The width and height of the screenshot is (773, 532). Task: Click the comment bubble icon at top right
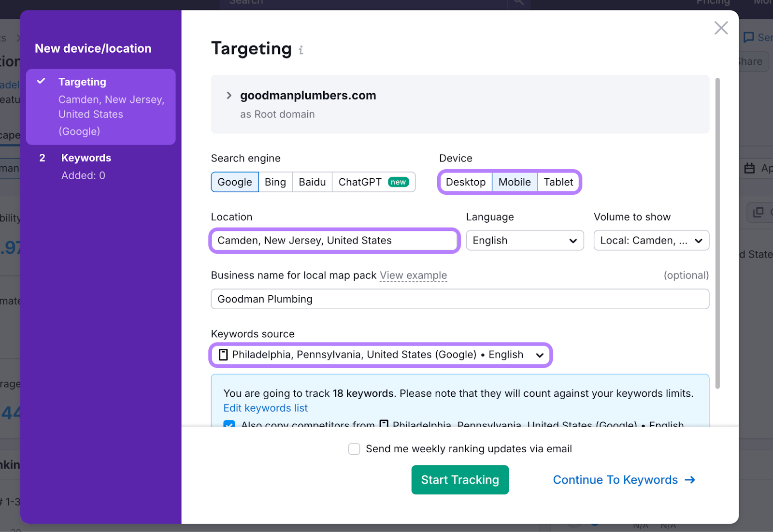tap(748, 37)
